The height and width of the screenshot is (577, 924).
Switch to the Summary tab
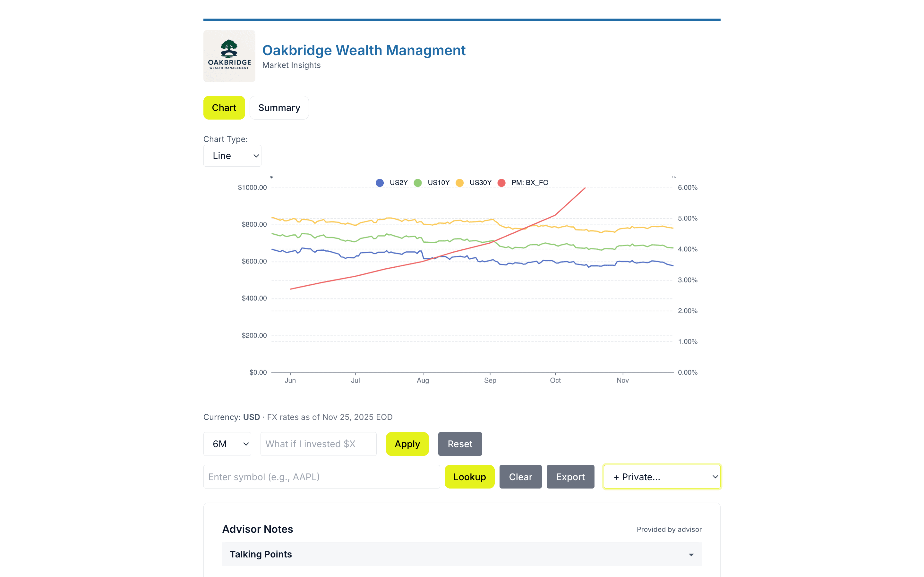(279, 108)
